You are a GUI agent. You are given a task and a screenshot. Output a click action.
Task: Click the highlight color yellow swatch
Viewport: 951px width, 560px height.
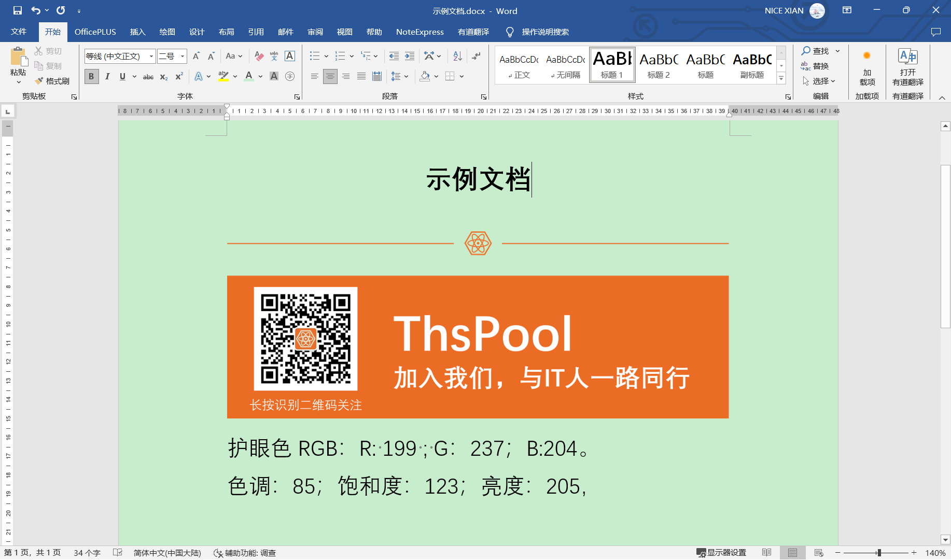coord(223,76)
